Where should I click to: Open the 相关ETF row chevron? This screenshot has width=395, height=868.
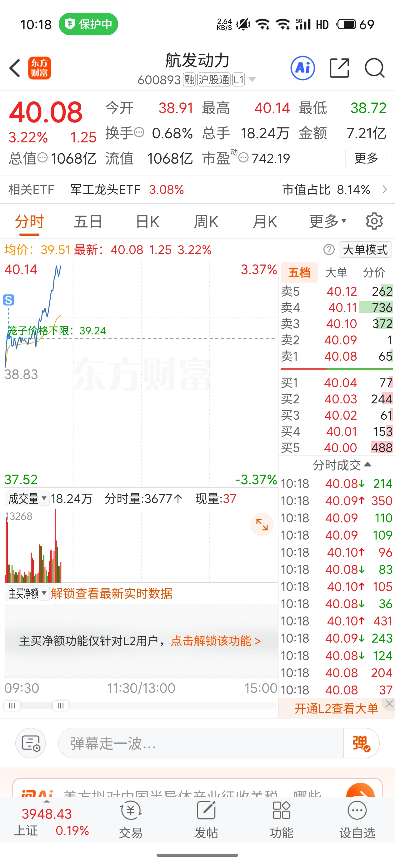click(x=385, y=189)
